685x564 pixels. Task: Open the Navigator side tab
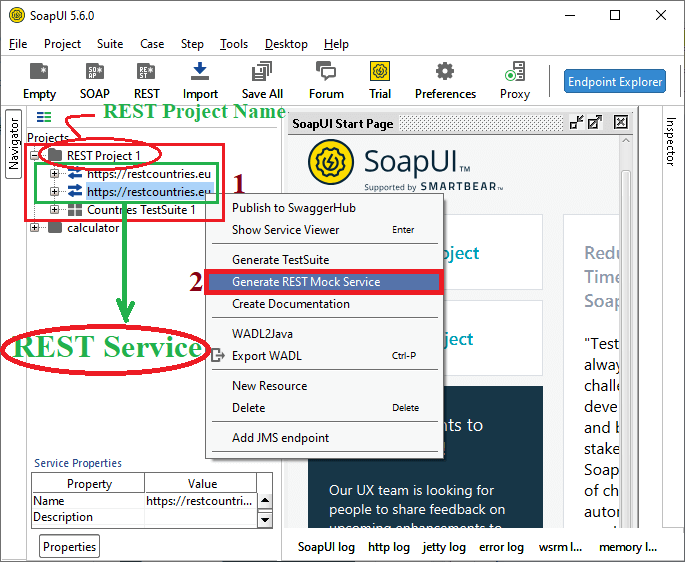(x=14, y=144)
